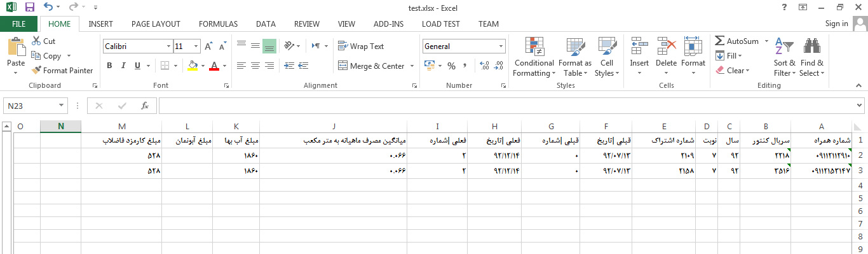Toggle Underline formatting
Image resolution: width=868 pixels, height=254 pixels.
pos(137,66)
